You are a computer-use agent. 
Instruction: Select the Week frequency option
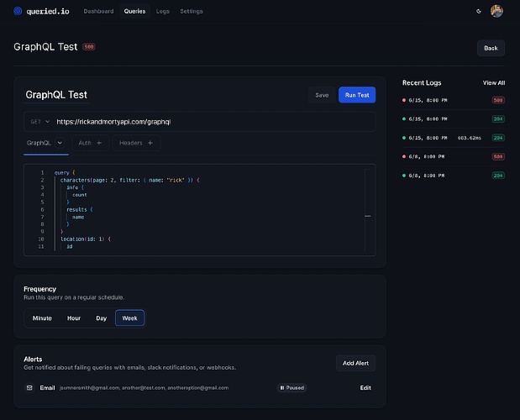coord(129,318)
